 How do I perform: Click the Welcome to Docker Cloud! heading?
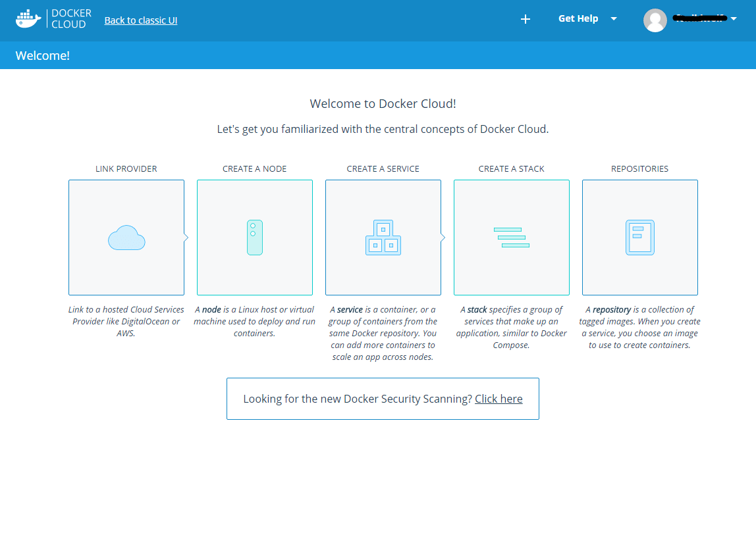[383, 103]
